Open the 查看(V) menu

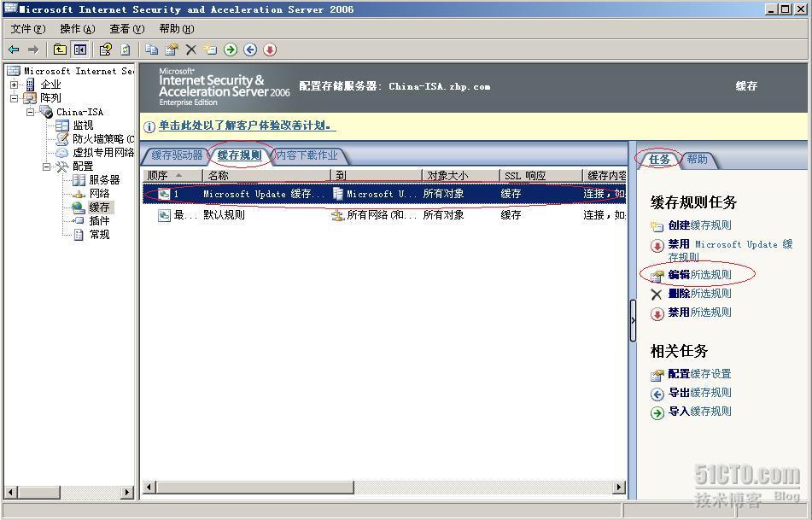click(x=127, y=29)
